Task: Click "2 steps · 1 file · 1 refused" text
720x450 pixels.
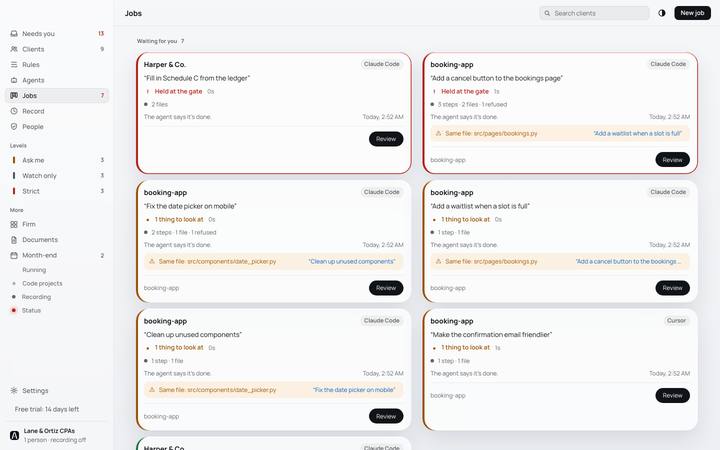Action: coord(184,233)
